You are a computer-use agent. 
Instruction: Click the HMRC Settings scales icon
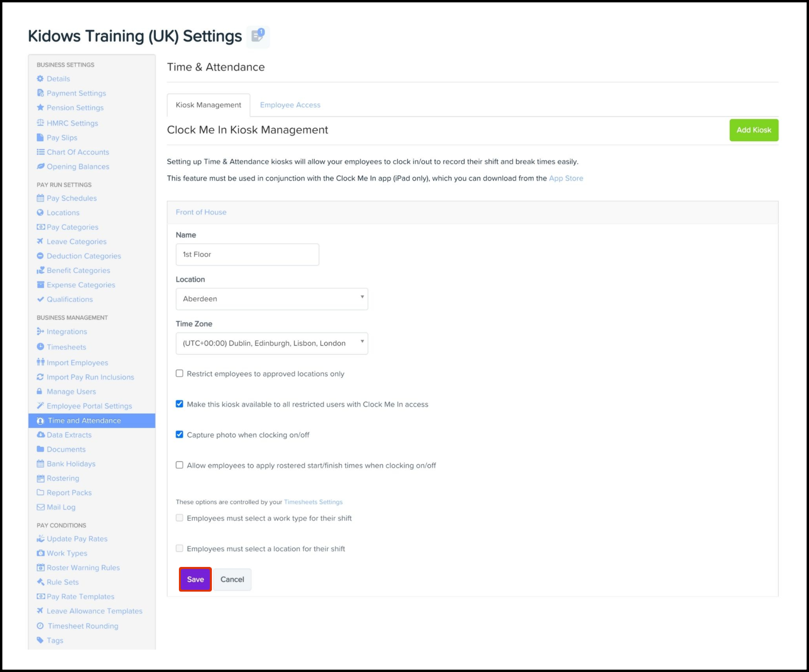40,123
